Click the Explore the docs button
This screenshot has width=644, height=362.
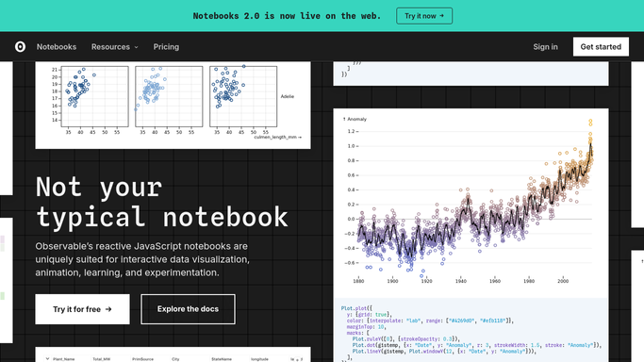click(x=188, y=309)
